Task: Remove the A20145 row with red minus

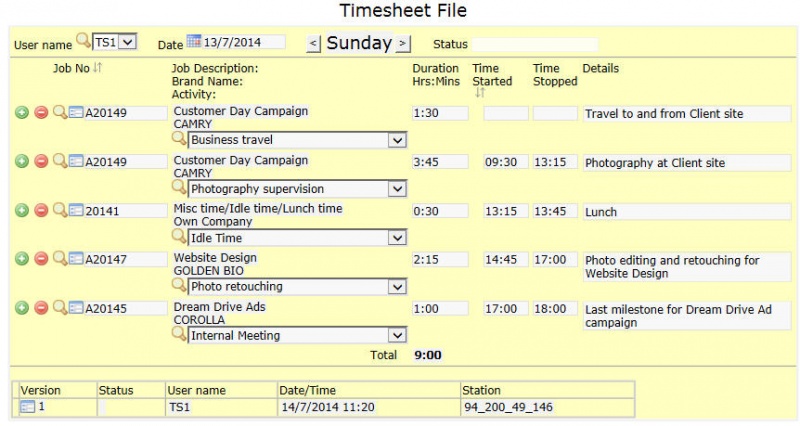Action: click(41, 308)
